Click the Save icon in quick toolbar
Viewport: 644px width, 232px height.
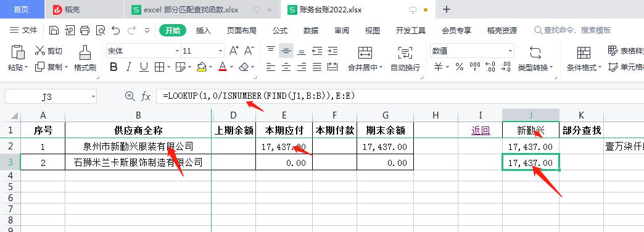(x=54, y=30)
